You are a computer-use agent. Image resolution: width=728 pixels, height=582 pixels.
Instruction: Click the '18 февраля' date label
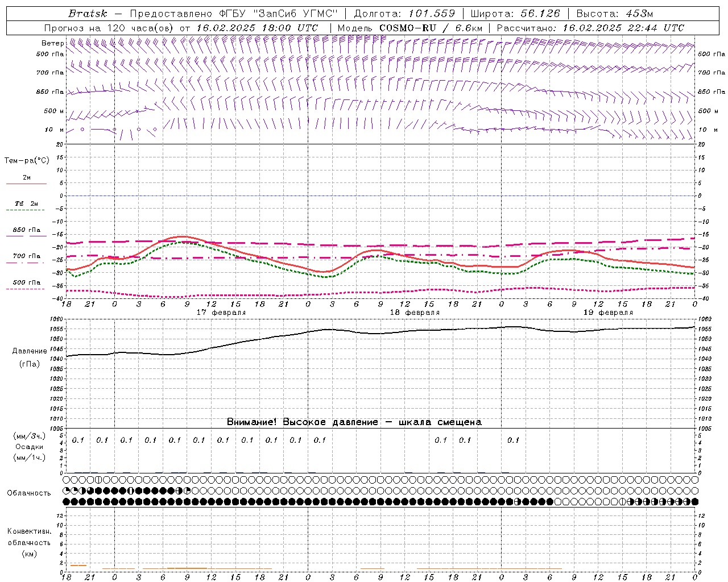[415, 313]
